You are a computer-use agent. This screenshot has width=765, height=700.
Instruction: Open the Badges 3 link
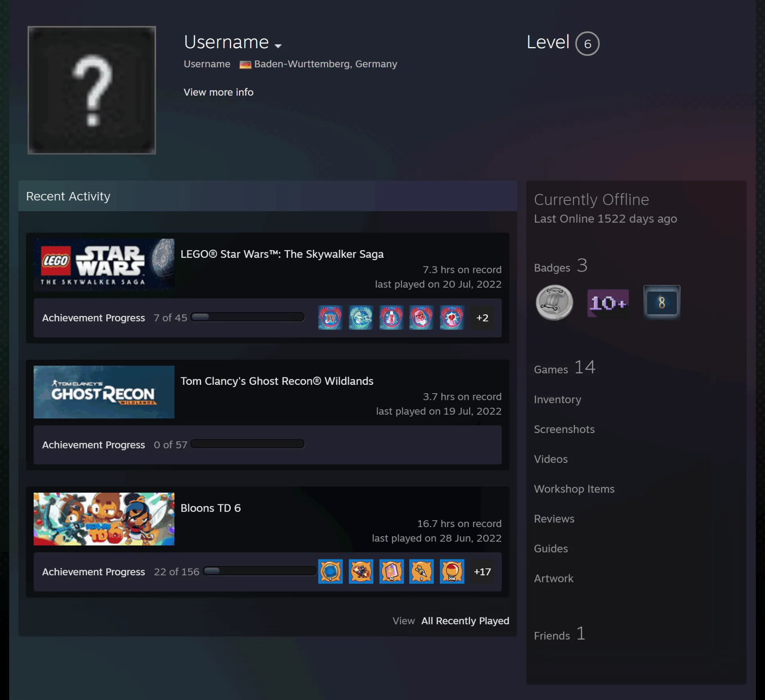point(561,266)
